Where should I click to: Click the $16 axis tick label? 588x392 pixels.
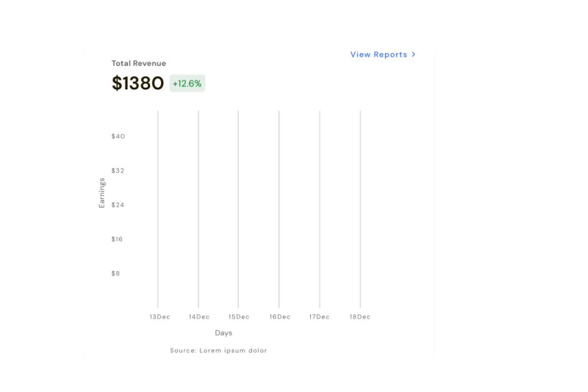(x=117, y=239)
